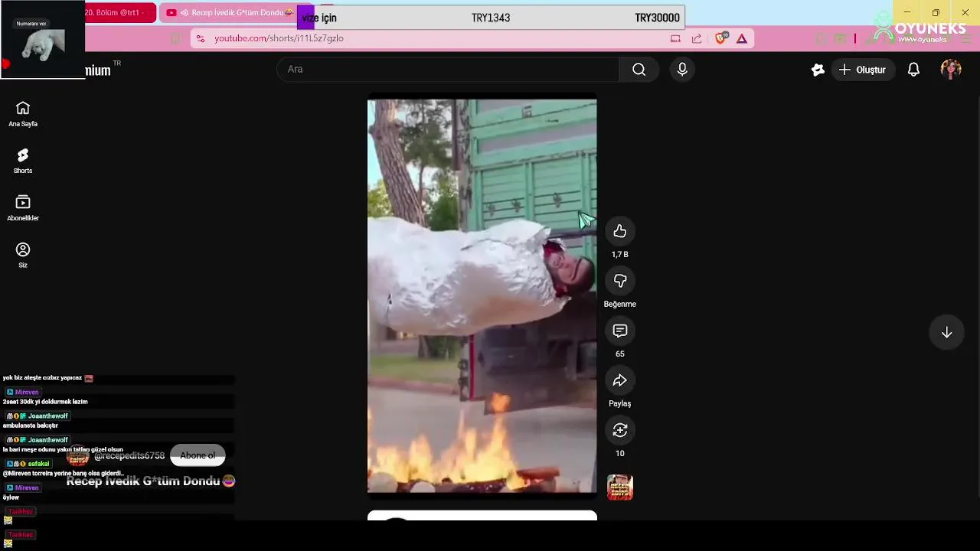The height and width of the screenshot is (551, 980).
Task: Subscribe with the Abone ol button
Action: pos(198,455)
